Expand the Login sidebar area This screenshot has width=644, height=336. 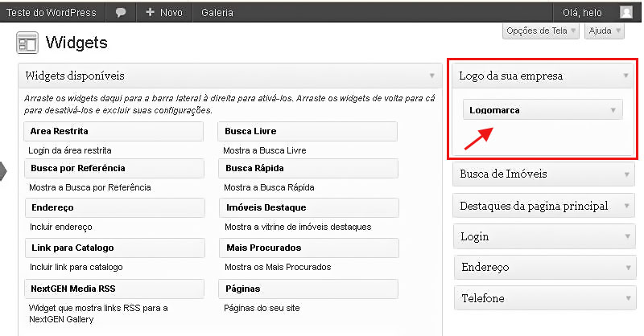(626, 237)
